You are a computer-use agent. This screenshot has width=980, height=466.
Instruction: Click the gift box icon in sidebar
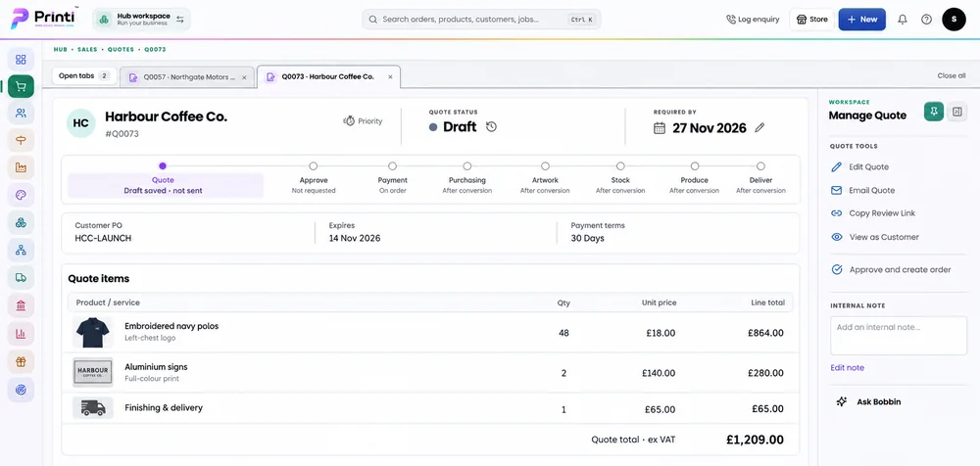tap(21, 361)
